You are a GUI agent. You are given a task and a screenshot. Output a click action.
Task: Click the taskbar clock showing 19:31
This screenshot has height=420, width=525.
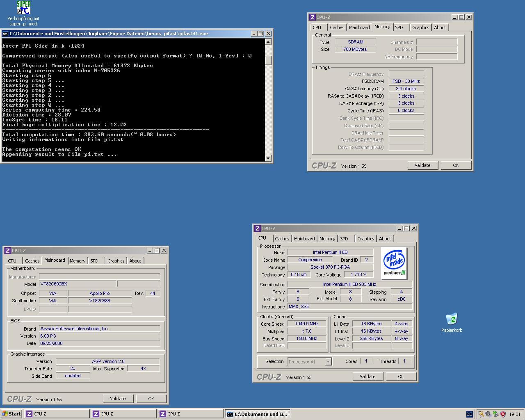tap(515, 414)
